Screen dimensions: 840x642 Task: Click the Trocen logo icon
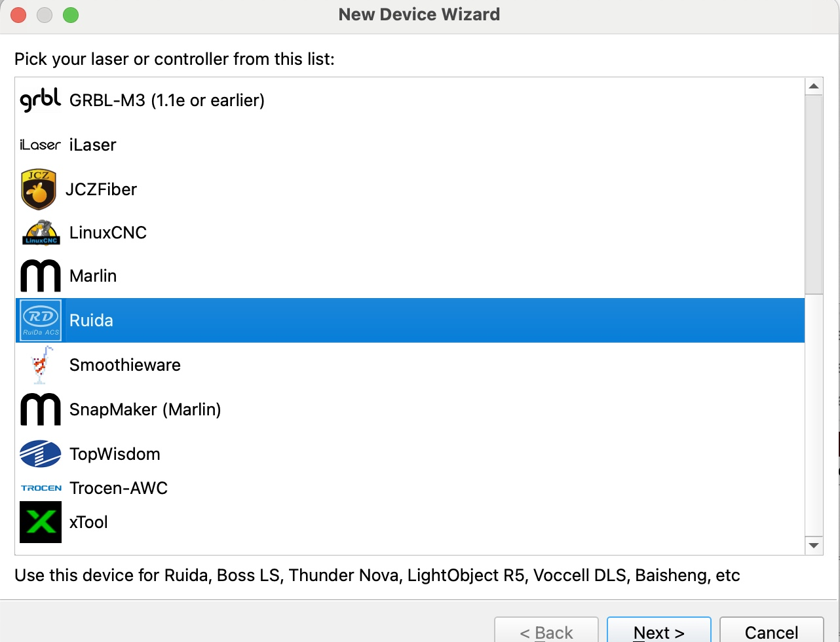point(41,488)
